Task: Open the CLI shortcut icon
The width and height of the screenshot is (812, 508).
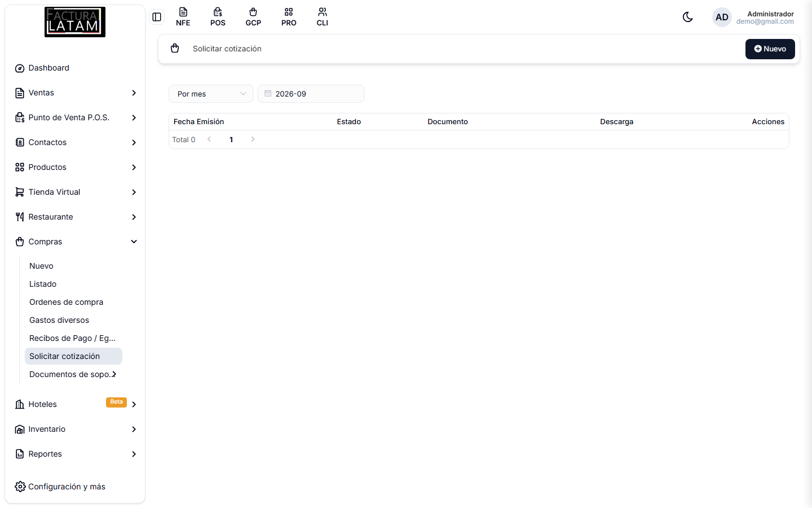Action: click(323, 17)
